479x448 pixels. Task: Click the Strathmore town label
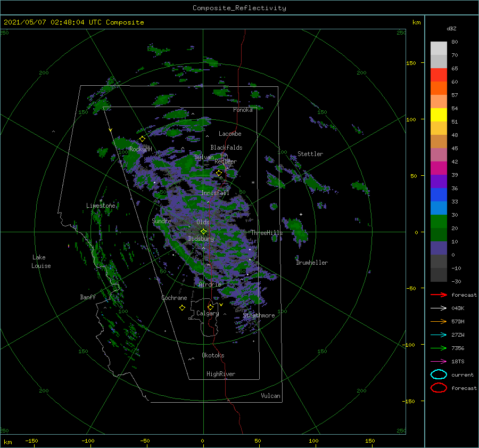click(259, 315)
